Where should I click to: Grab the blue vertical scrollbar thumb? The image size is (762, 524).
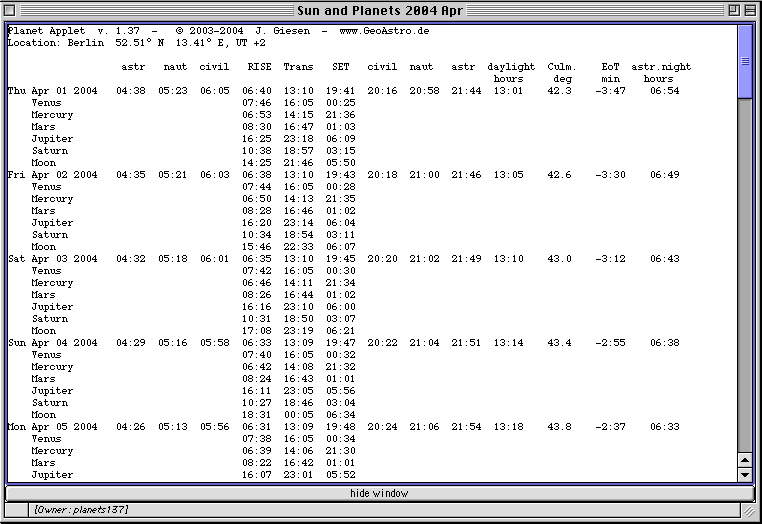point(744,60)
